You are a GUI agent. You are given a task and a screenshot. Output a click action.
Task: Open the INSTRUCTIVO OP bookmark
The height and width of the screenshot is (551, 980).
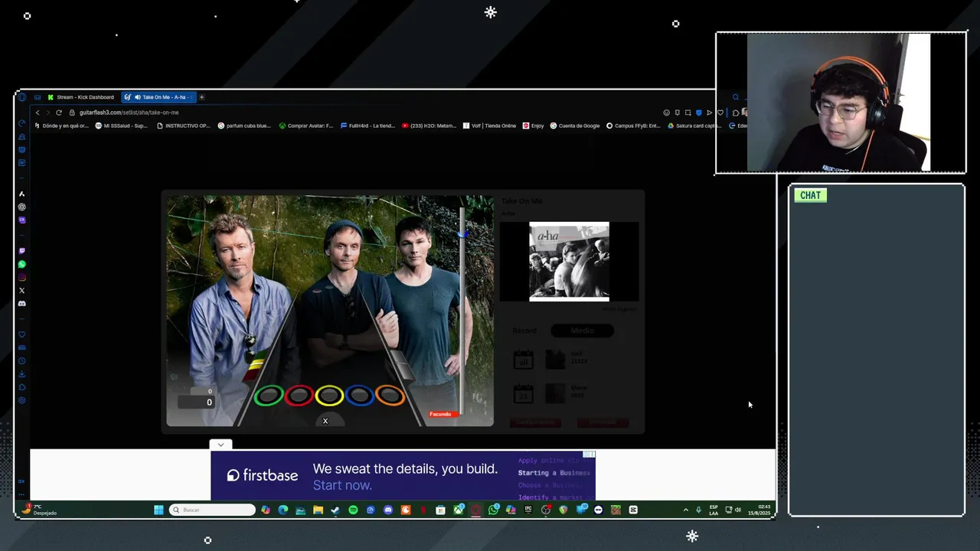tap(183, 126)
